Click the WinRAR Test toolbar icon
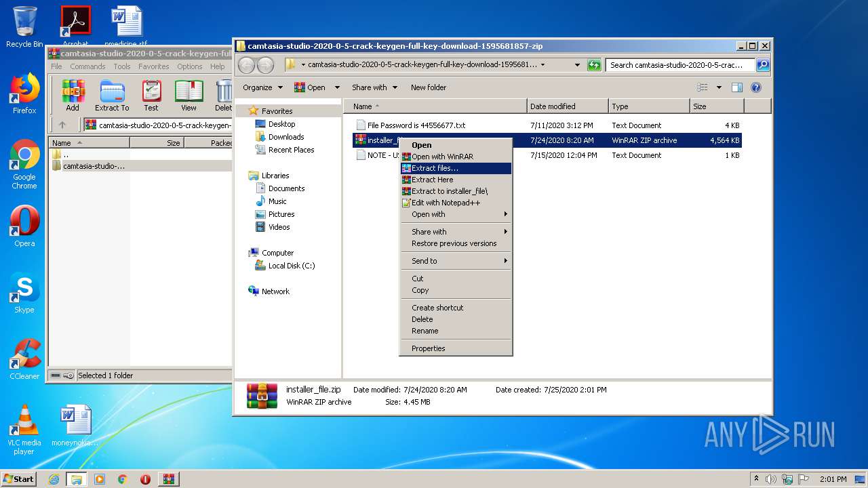This screenshot has width=868, height=488. 151,95
